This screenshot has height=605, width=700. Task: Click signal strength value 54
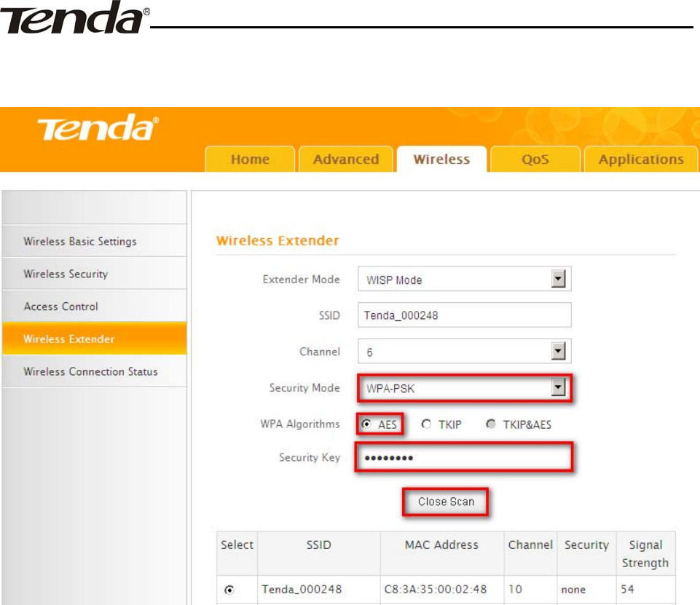627,590
